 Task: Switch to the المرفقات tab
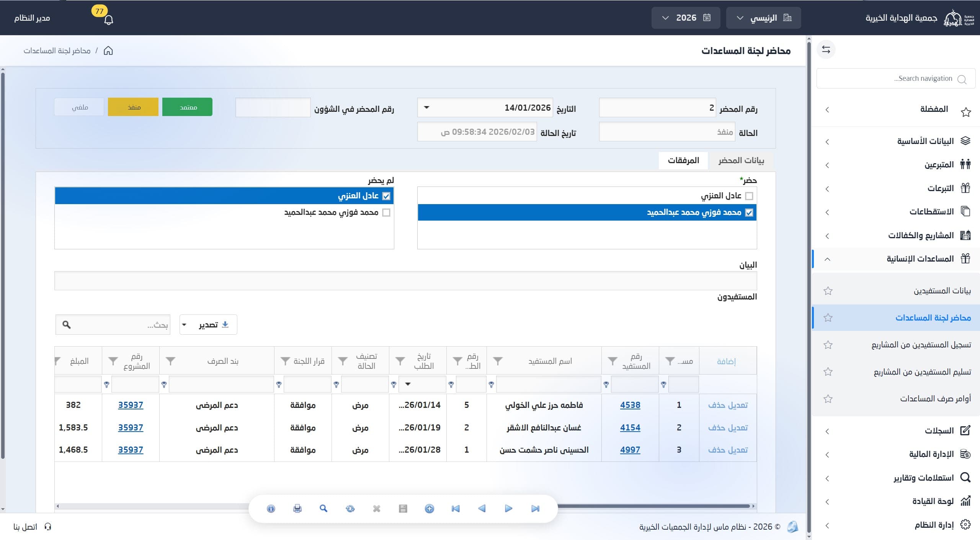[x=683, y=160]
